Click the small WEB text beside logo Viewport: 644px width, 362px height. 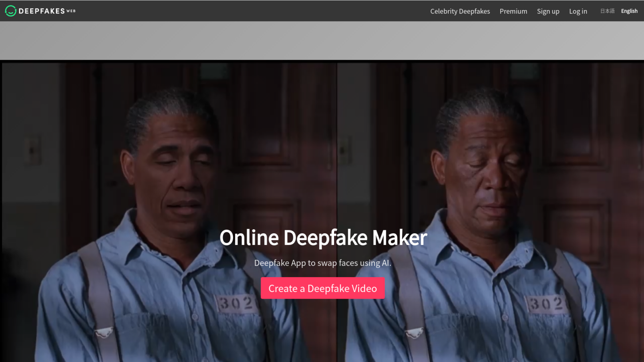(71, 11)
